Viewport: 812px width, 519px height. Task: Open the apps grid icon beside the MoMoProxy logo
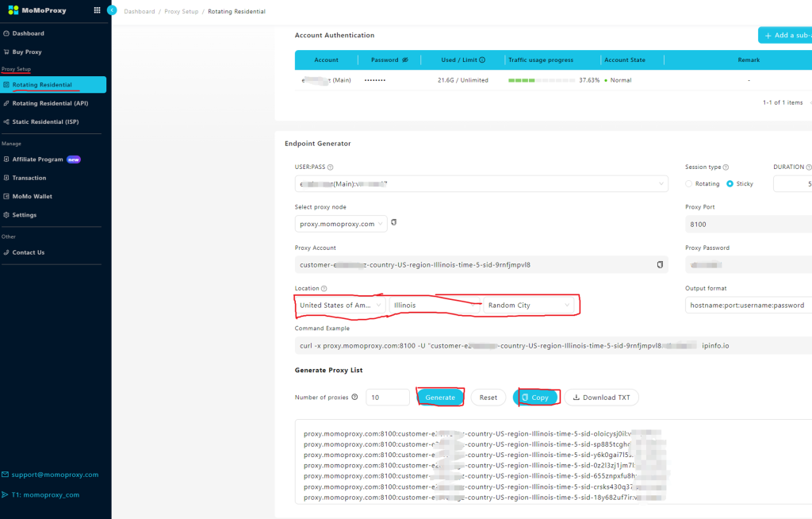coord(97,10)
